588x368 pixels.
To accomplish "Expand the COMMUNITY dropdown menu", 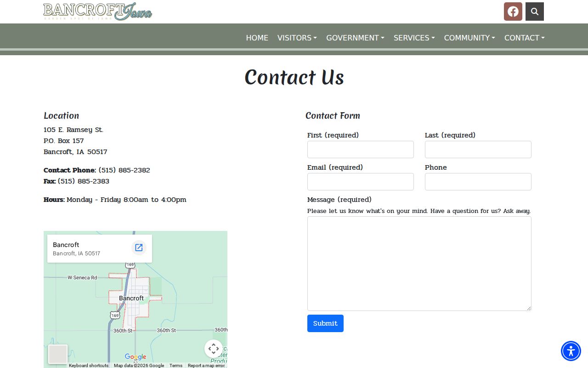I will (469, 38).
